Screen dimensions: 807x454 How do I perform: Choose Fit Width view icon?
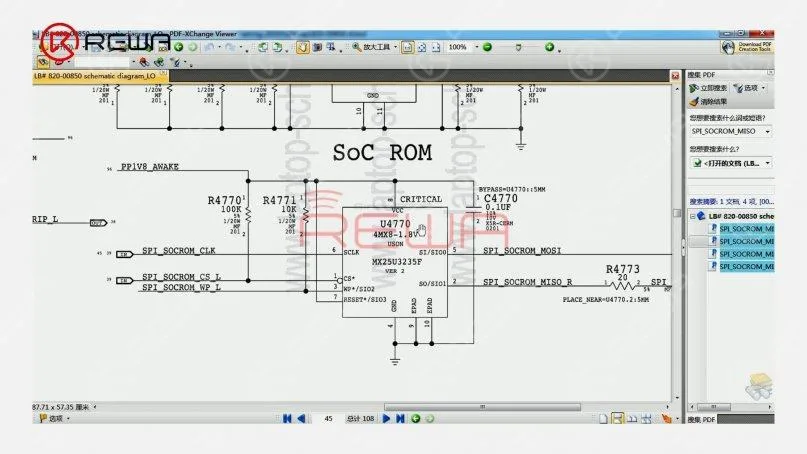[436, 47]
